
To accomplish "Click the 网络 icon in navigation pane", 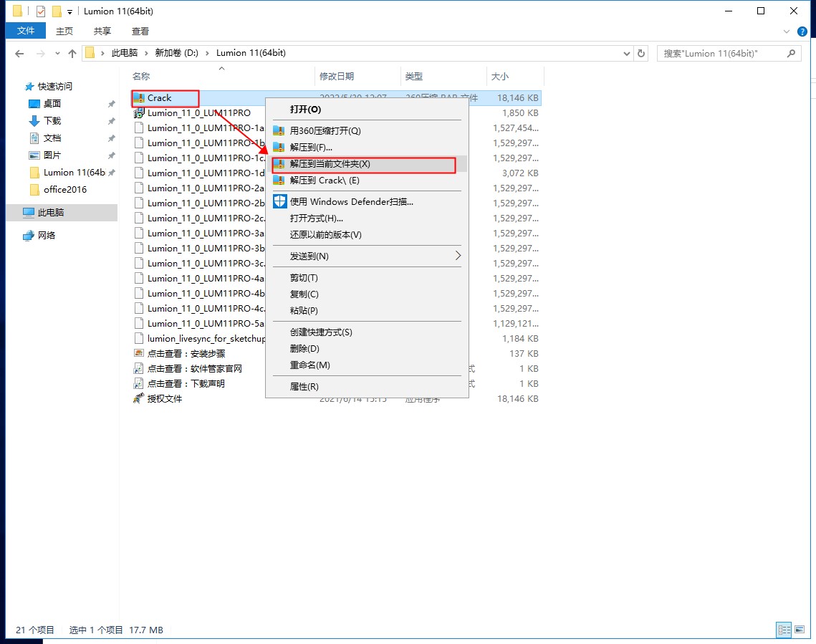I will click(29, 236).
